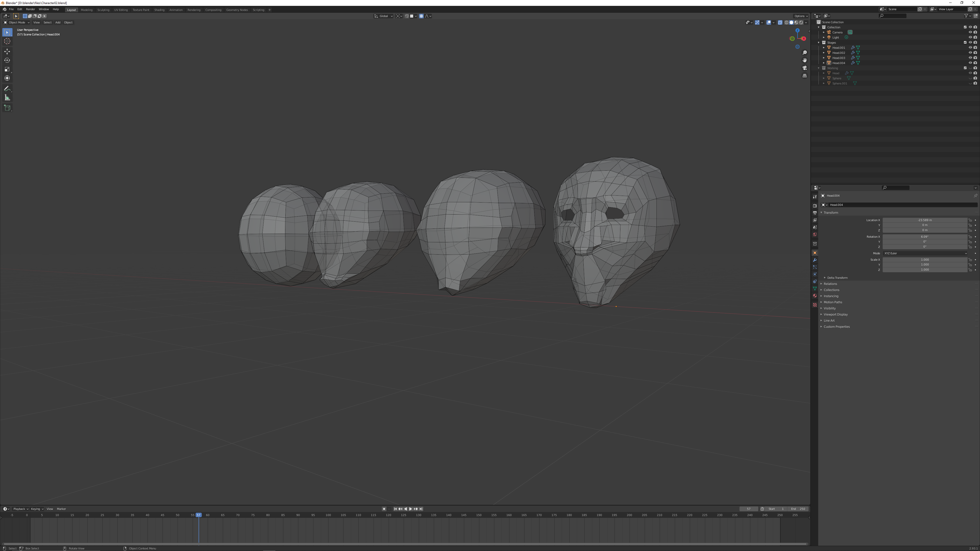Switch to the Geometry Nodes workspace tab
This screenshot has width=980, height=551.
pyautogui.click(x=237, y=10)
